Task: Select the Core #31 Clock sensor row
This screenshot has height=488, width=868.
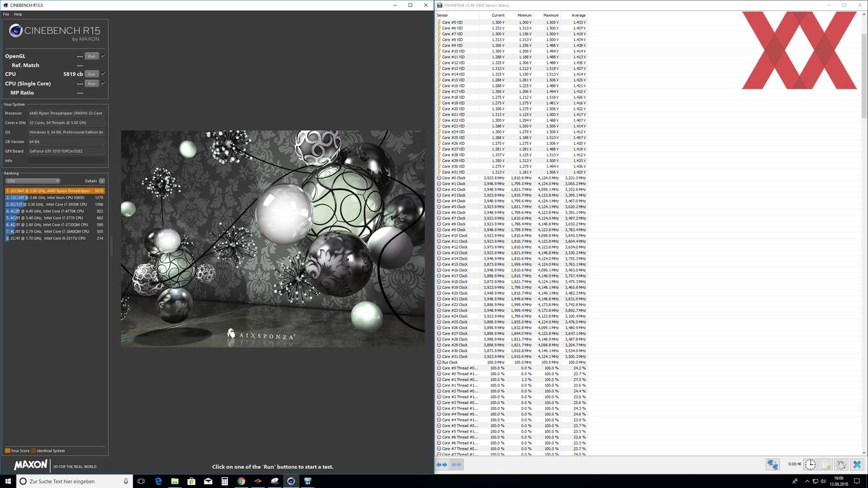Action: click(511, 357)
